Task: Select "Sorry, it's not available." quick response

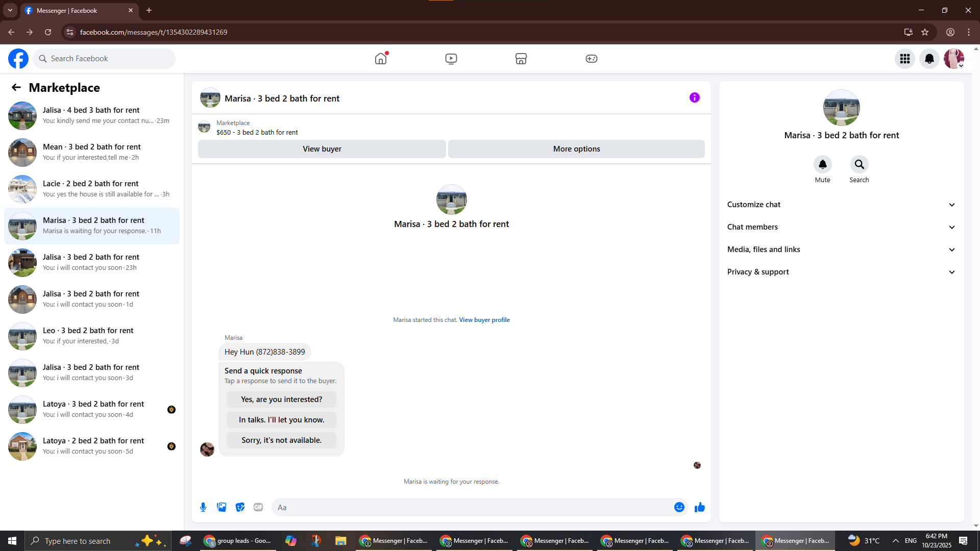Action: [281, 440]
